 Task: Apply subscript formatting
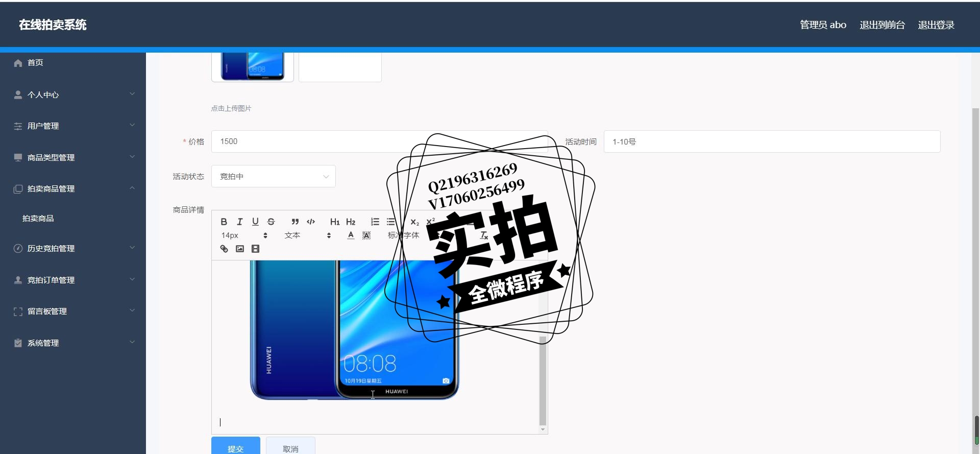[x=414, y=222]
